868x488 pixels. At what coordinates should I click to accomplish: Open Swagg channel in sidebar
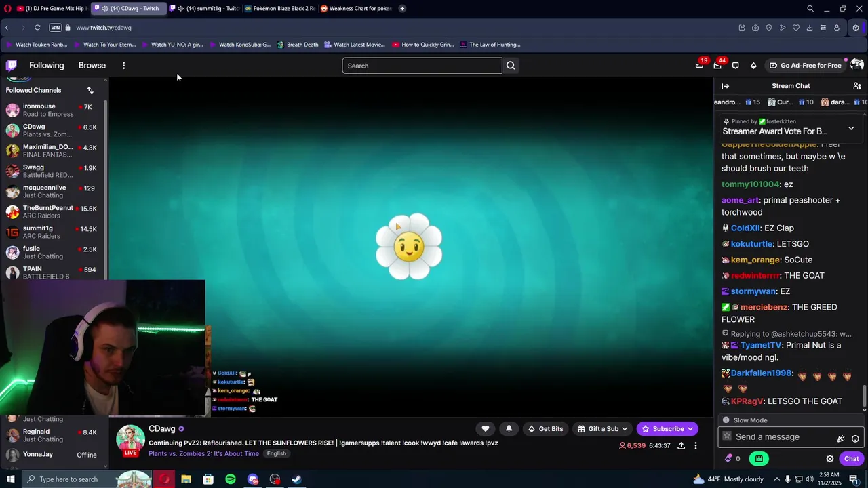tap(53, 171)
